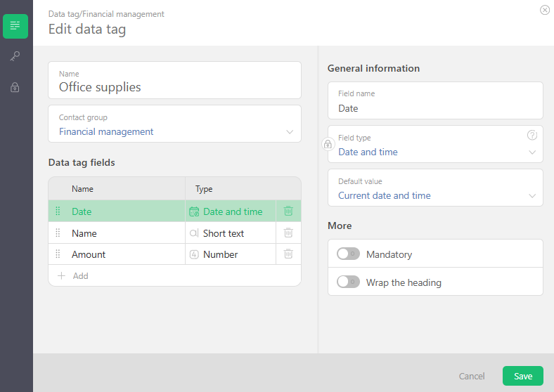The height and width of the screenshot is (392, 554).
Task: Click the Number type icon
Action: [x=194, y=254]
